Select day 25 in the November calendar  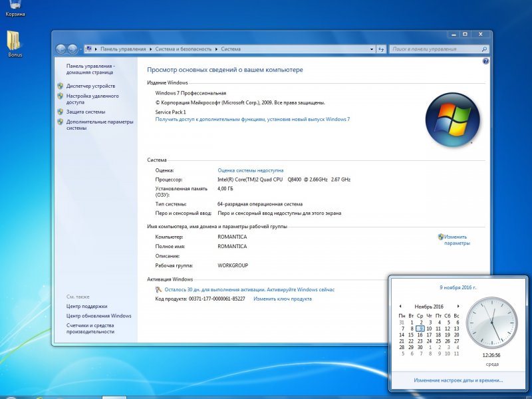438,341
